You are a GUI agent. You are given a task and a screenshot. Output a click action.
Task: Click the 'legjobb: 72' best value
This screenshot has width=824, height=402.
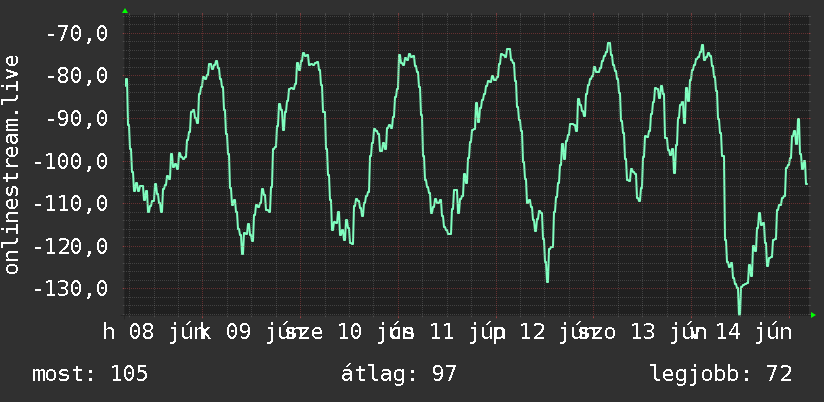point(721,374)
